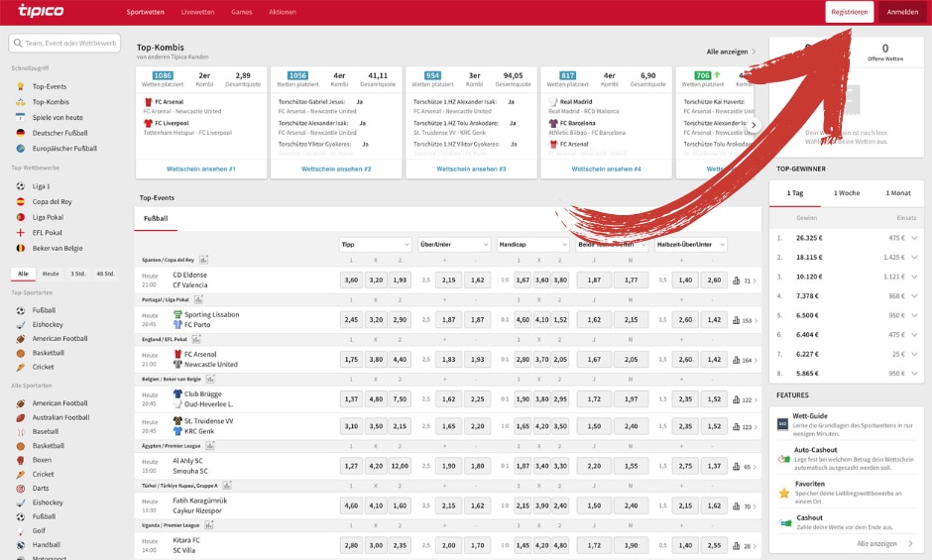Open Wettschein ansehen #3 link
The width and height of the screenshot is (932, 560).
(x=471, y=168)
